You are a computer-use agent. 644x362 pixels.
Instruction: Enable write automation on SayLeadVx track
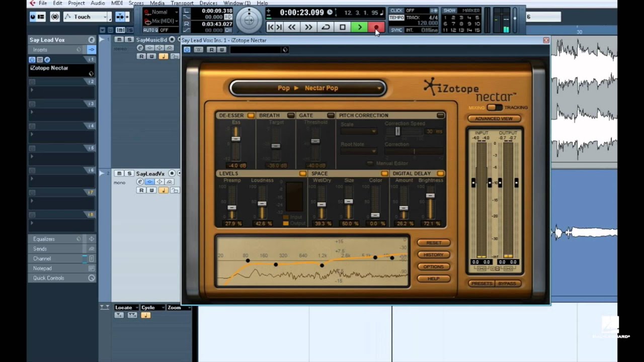point(151,191)
